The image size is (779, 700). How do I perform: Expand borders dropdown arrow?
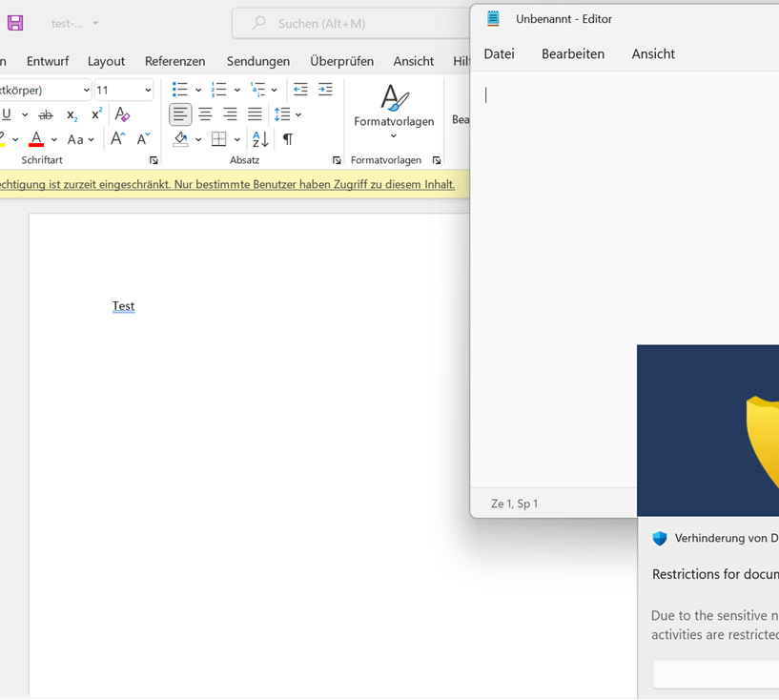(x=237, y=139)
